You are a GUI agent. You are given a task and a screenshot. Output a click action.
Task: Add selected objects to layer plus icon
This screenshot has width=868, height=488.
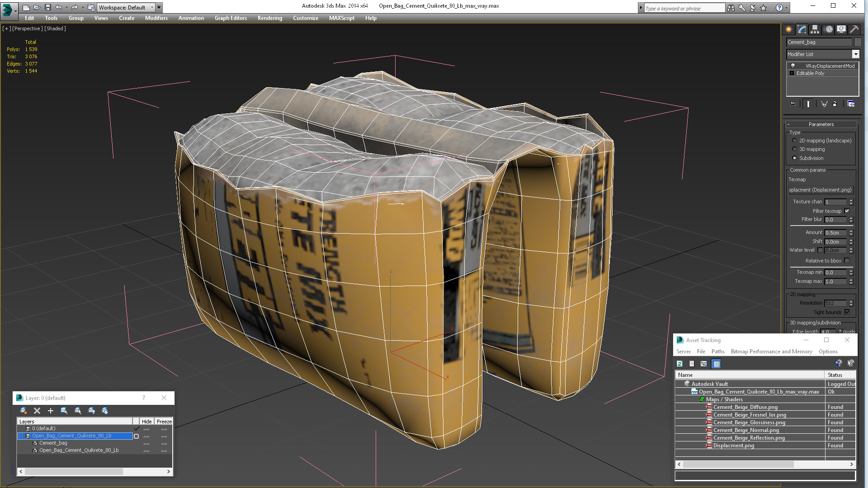pos(51,411)
